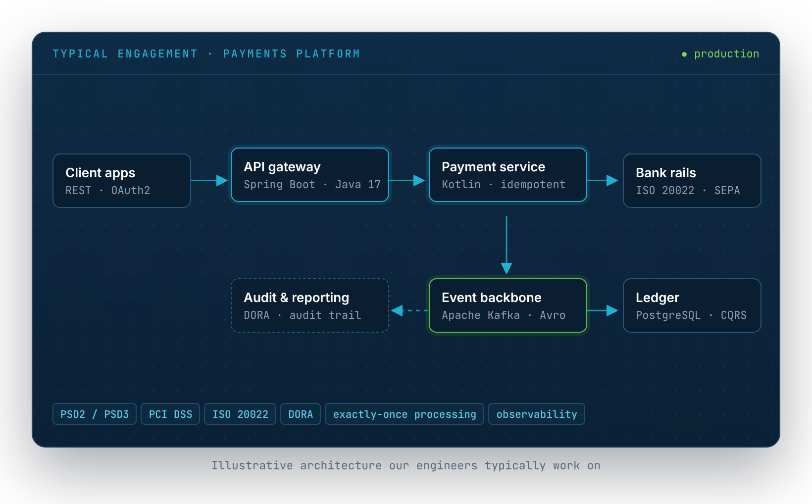The image size is (812, 504).
Task: Select the PCI DSS tag
Action: tap(170, 414)
